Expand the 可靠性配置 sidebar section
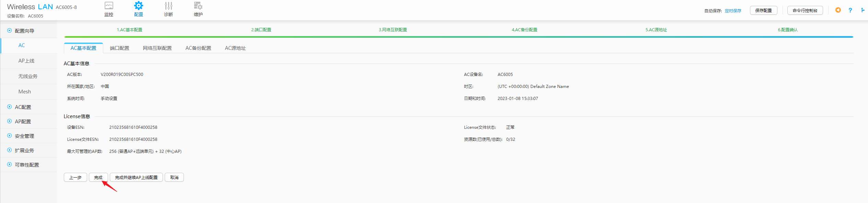Image resolution: width=868 pixels, height=203 pixels. pyautogui.click(x=10, y=165)
